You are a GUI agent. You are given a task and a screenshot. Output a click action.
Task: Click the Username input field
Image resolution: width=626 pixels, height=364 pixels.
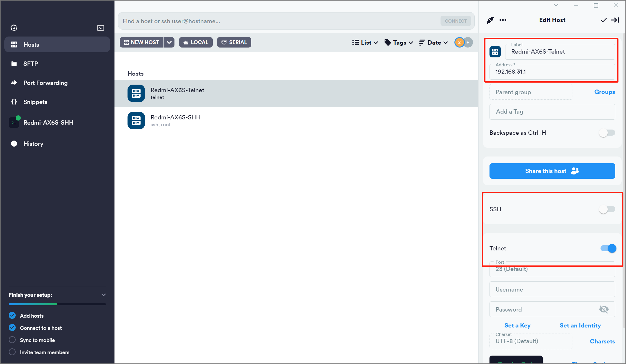[552, 290]
